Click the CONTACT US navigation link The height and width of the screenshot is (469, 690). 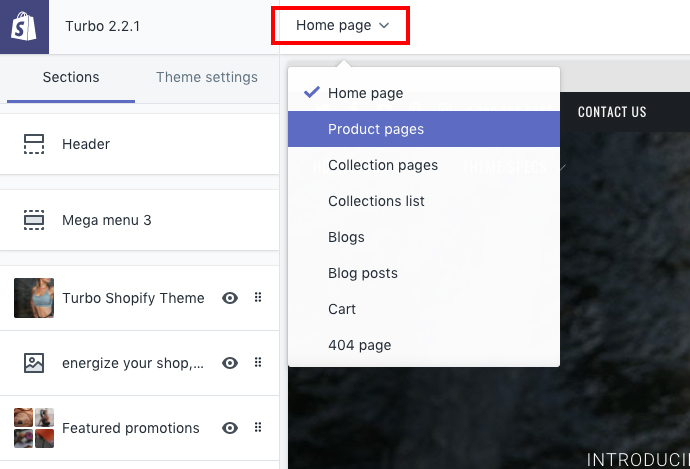pyautogui.click(x=612, y=112)
